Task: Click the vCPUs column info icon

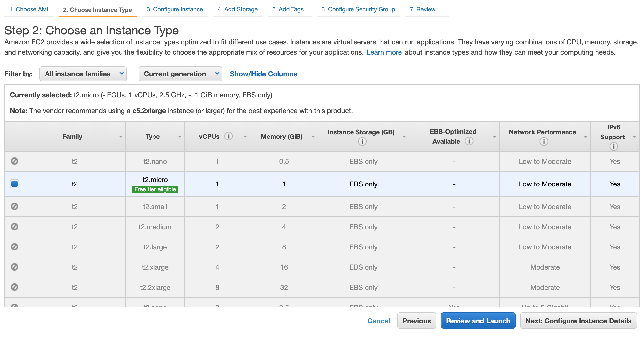Action: pyautogui.click(x=228, y=136)
